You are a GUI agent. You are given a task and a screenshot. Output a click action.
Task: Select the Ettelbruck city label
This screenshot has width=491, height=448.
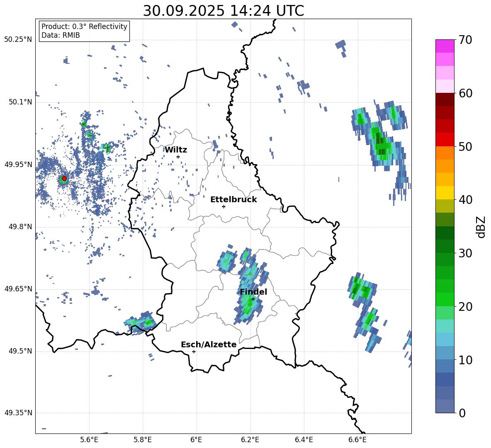pos(233,200)
